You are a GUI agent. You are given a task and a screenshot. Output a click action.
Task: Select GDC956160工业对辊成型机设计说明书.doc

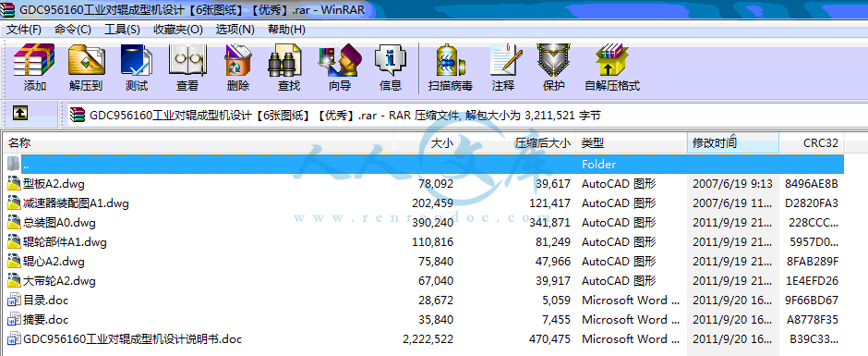133,338
